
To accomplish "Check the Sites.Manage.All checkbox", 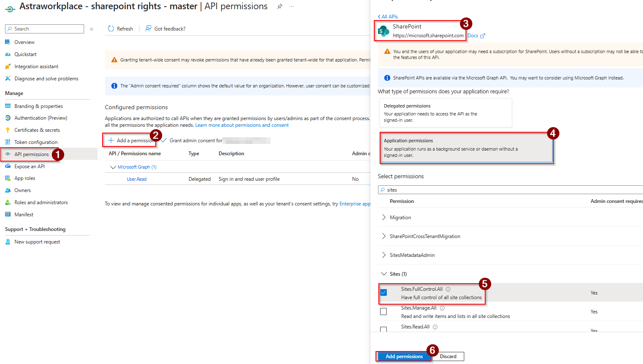I will coord(383,312).
